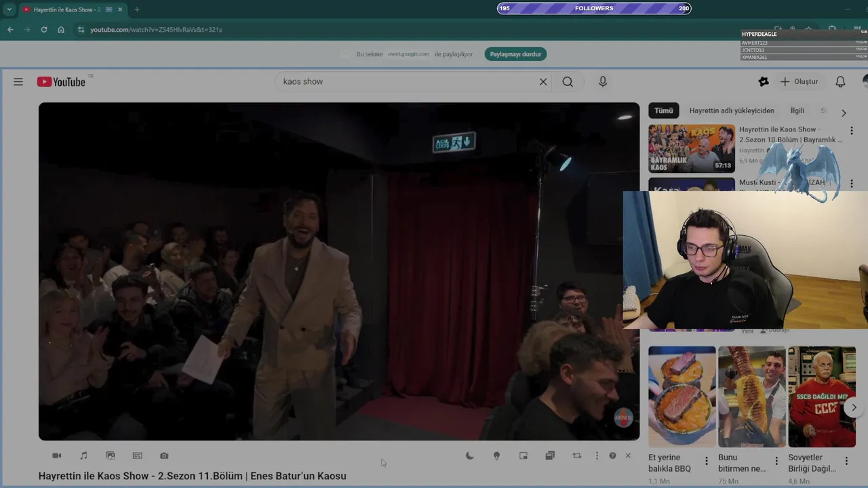The height and width of the screenshot is (488, 868).
Task: Expand more chips with the right arrow
Action: [844, 113]
